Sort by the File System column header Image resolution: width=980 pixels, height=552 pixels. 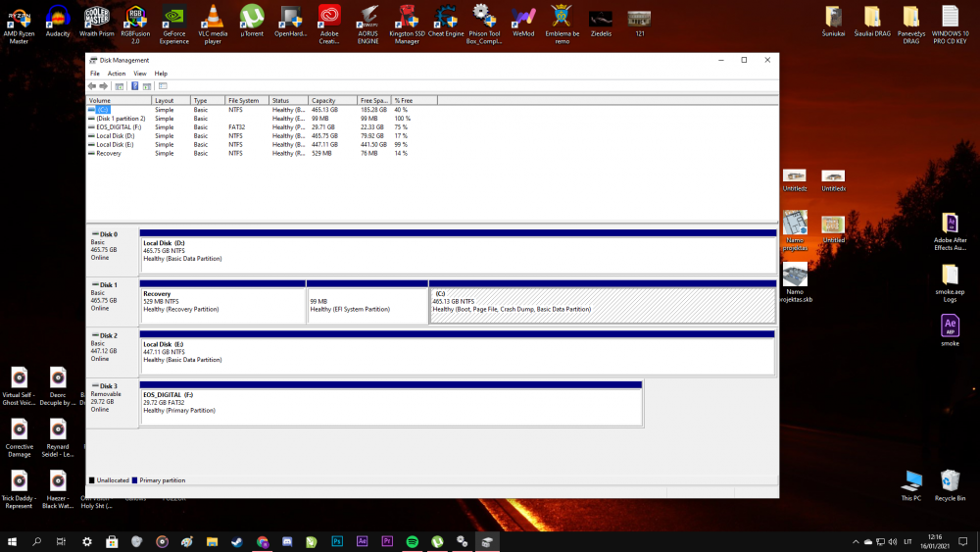click(247, 100)
